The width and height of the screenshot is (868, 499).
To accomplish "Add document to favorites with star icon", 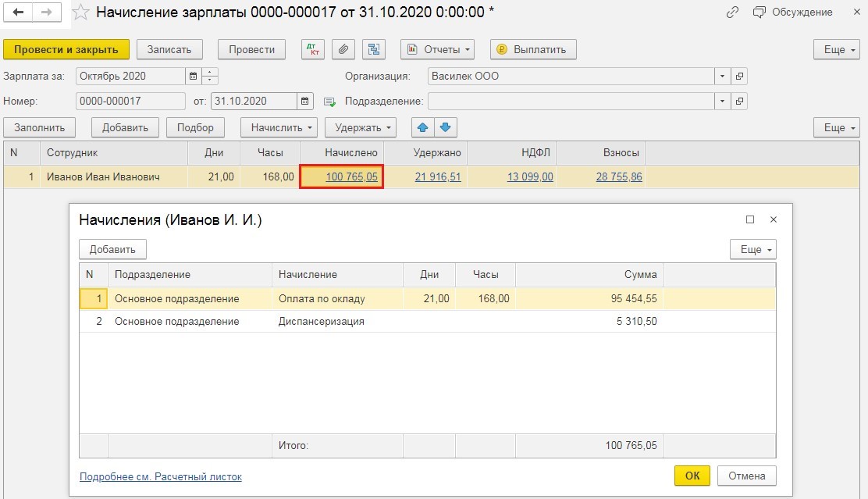I will pos(80,13).
